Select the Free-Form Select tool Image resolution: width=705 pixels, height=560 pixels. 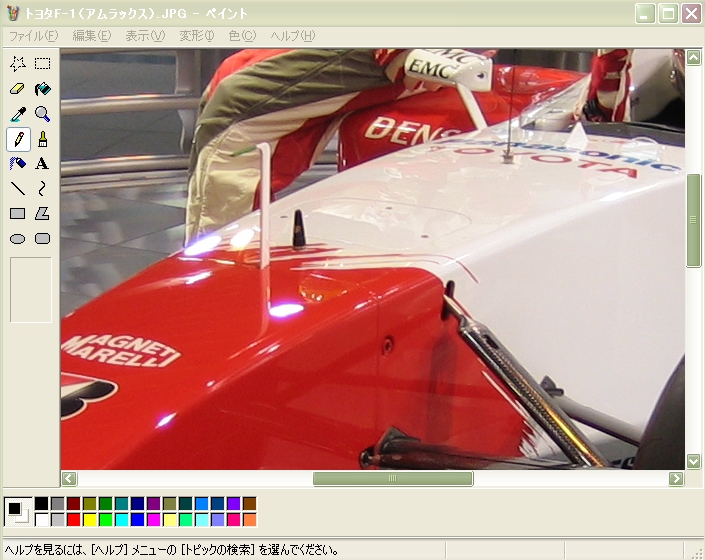17,63
